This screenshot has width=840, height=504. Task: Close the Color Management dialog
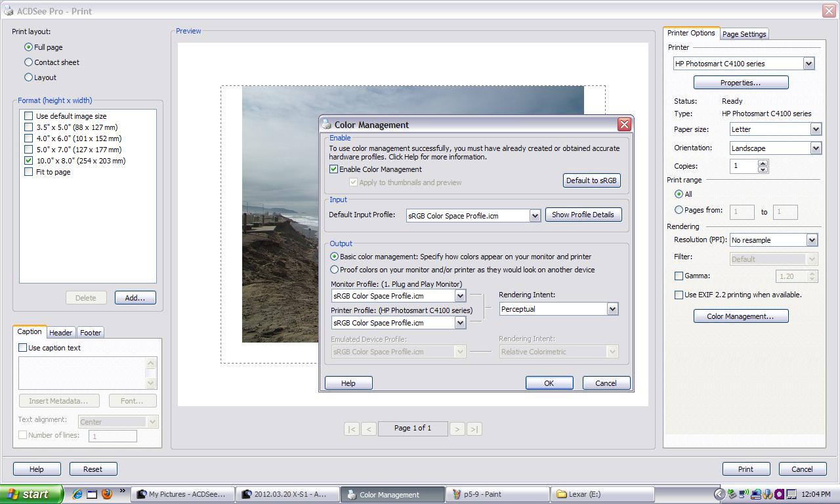624,124
